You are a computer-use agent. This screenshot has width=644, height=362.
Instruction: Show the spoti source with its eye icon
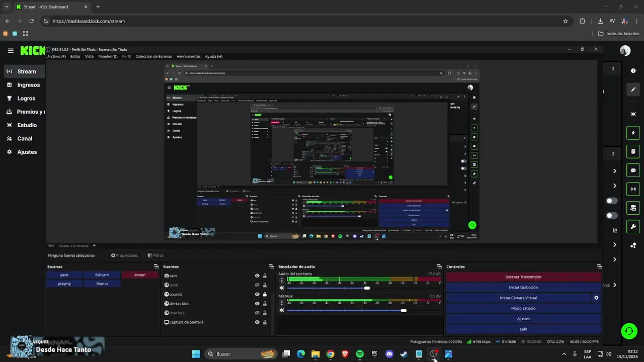point(257,285)
